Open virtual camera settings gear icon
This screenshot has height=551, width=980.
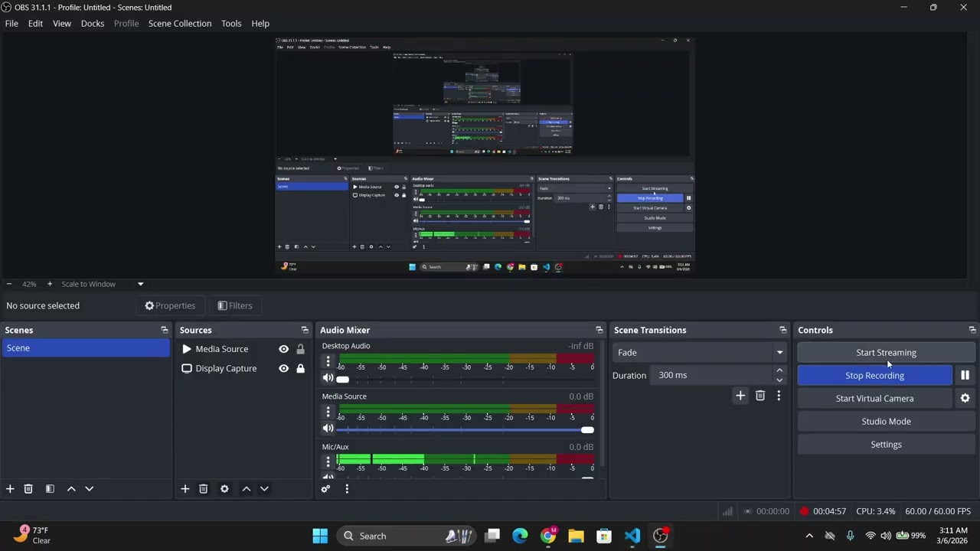965,399
